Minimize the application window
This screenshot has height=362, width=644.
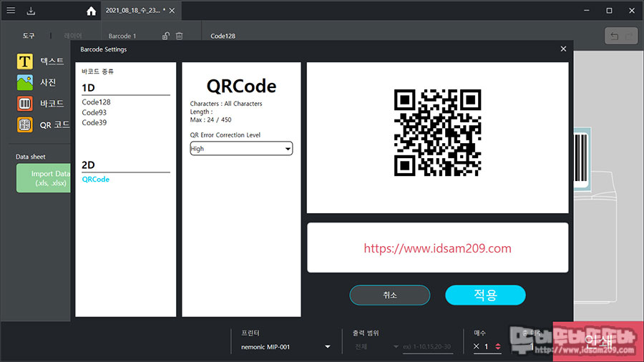click(587, 11)
